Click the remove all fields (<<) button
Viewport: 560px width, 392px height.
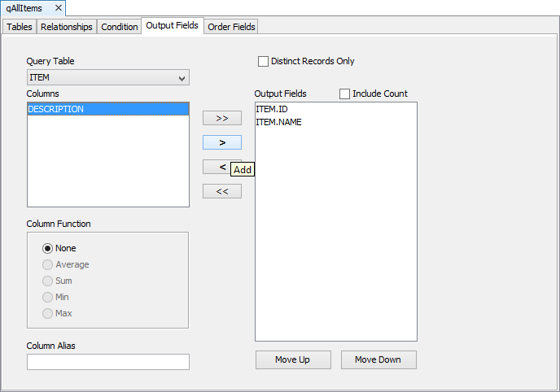click(x=221, y=191)
